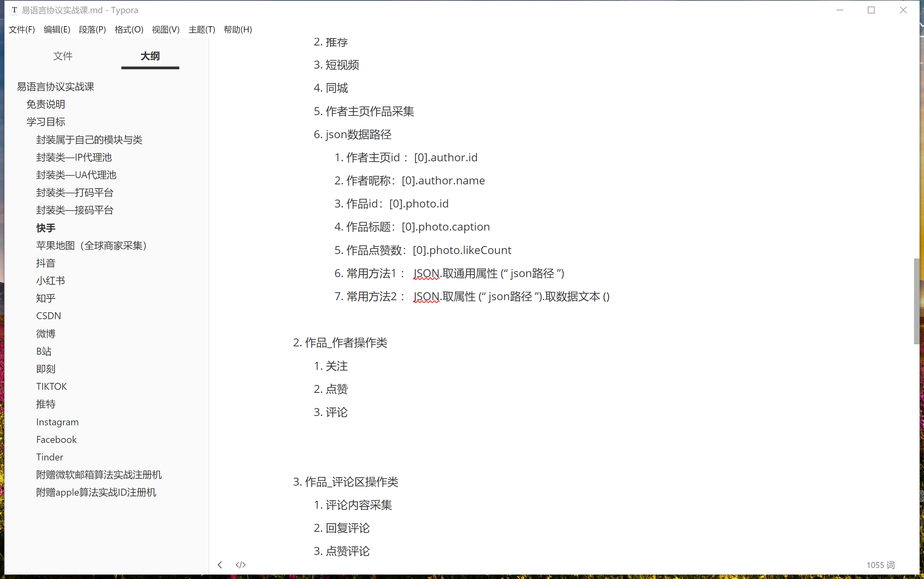Go to 抖音 in outline
This screenshot has height=579, width=924.
coord(46,263)
